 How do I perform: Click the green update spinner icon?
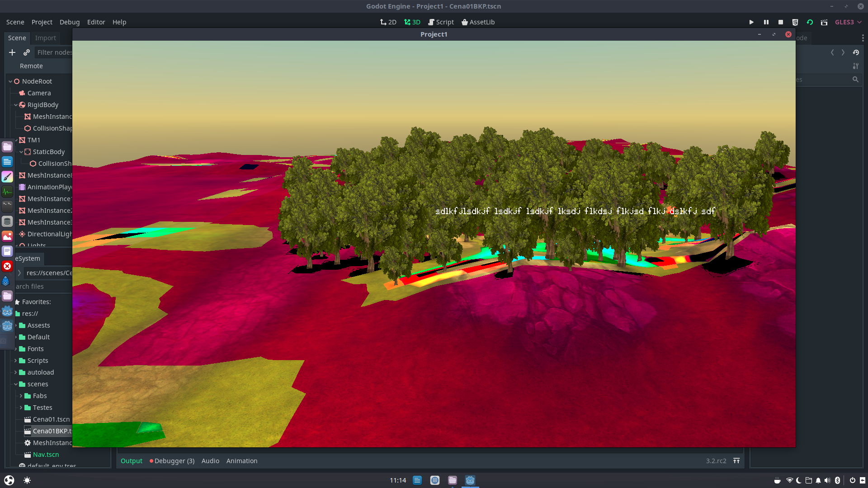click(810, 22)
